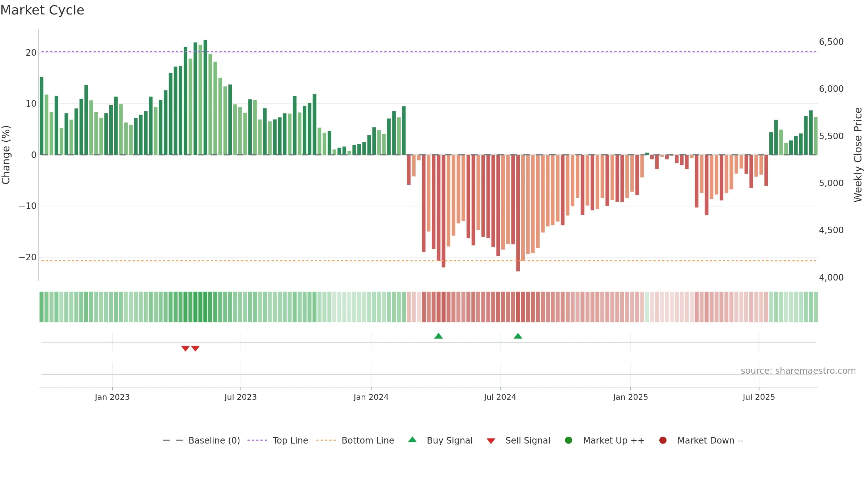Click the "Jul 2023" axis label
This screenshot has height=488, width=868.
pyautogui.click(x=241, y=397)
